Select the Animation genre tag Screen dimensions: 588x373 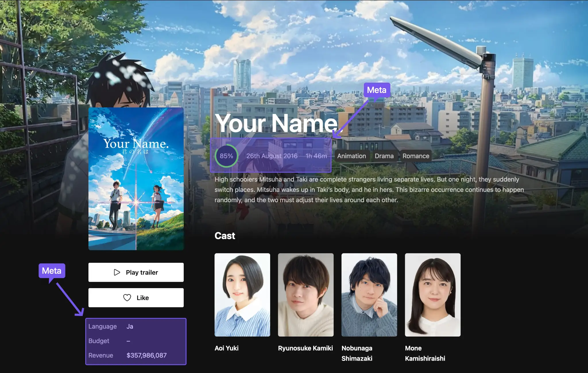pyautogui.click(x=351, y=156)
